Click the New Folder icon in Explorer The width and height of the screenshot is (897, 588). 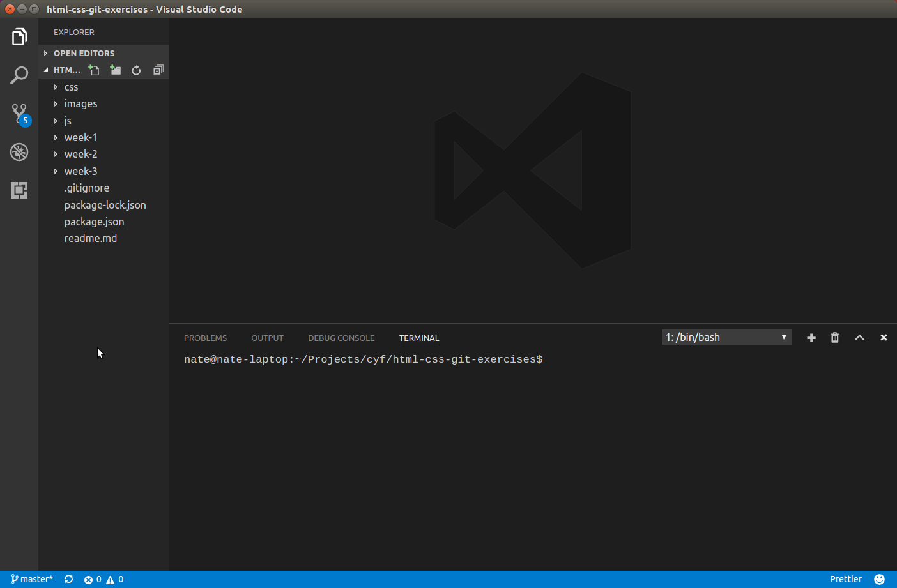[x=115, y=70]
